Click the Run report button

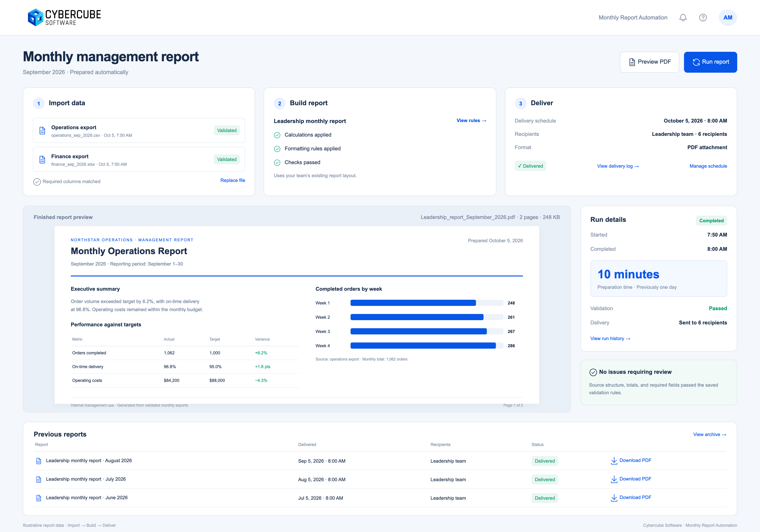[x=710, y=62]
